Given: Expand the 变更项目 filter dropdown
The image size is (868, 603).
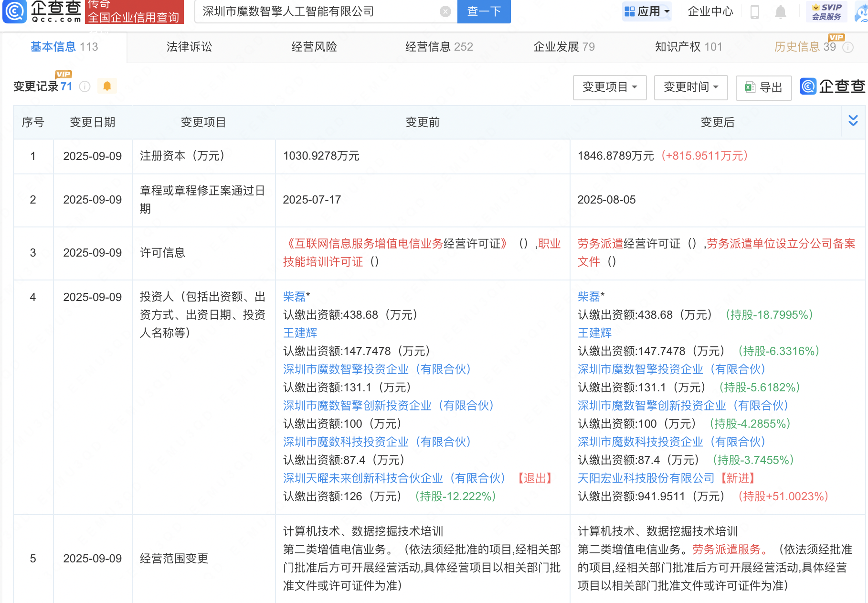Looking at the screenshot, I should [x=609, y=87].
